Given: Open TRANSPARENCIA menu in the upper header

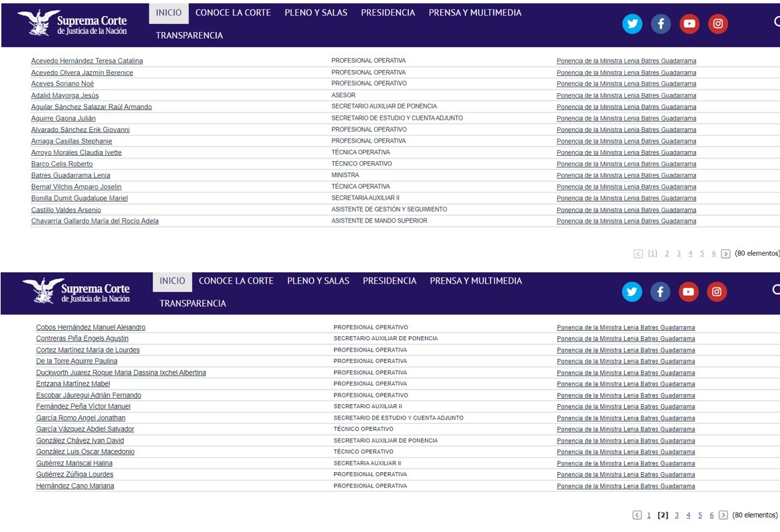Looking at the screenshot, I should click(189, 35).
